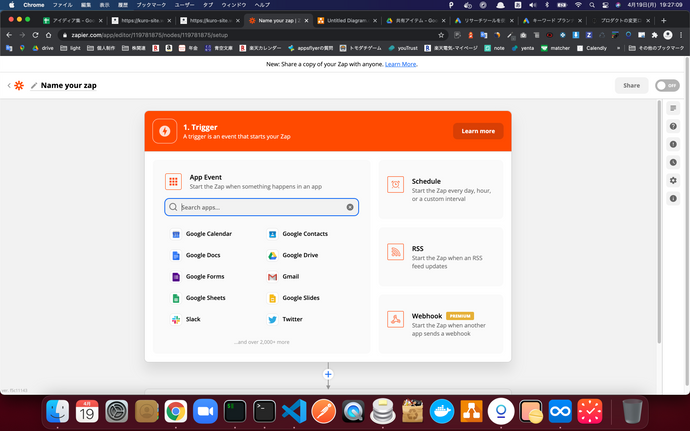The height and width of the screenshot is (431, 690).
Task: Open the Chrome menu in the menu bar
Action: (33, 5)
